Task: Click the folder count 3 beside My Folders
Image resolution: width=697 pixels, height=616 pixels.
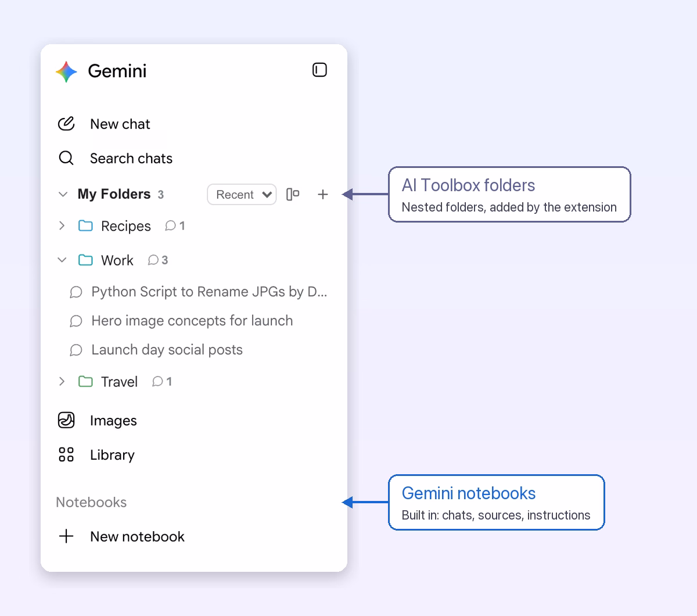Action: pos(161,195)
